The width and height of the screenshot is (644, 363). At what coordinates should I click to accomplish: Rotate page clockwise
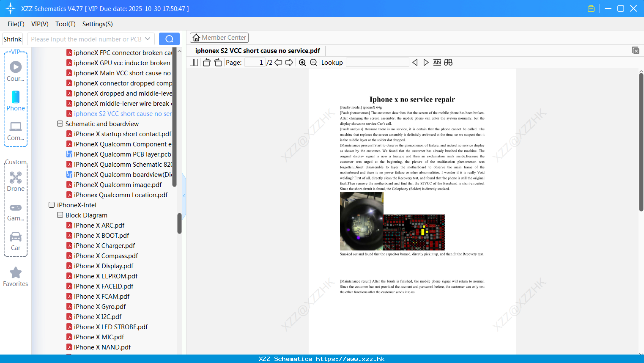tap(218, 62)
